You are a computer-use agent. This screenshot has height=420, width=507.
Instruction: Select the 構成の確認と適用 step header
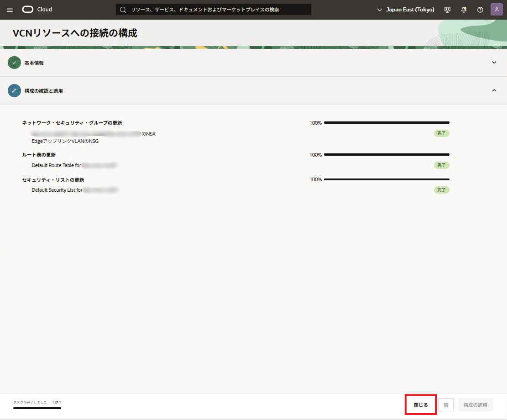click(x=44, y=91)
